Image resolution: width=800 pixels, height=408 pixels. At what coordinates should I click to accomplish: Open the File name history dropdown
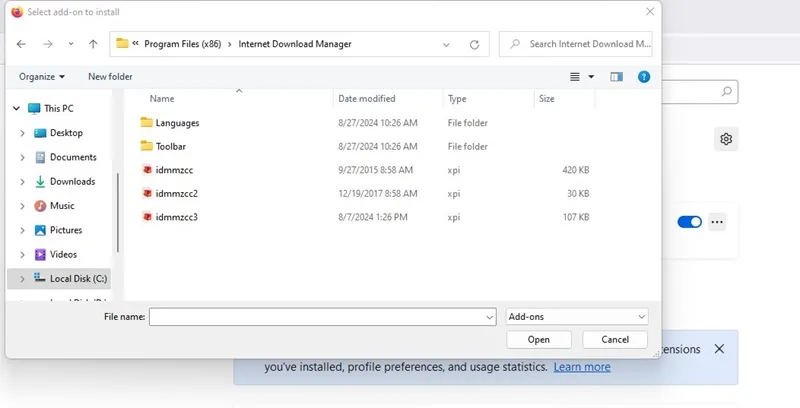(489, 317)
